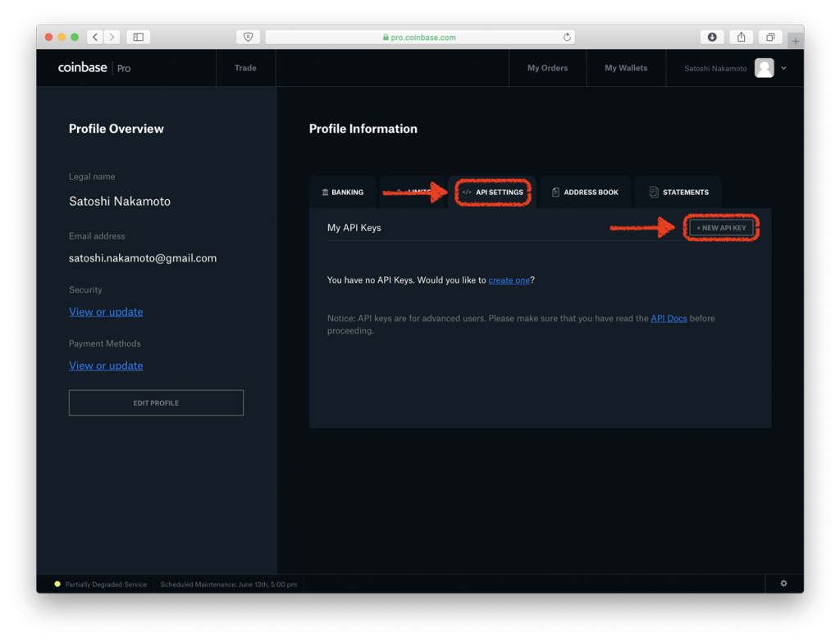Viewport: 840px width, 641px height.
Task: Go forward with Safari's forward arrow
Action: pos(112,37)
